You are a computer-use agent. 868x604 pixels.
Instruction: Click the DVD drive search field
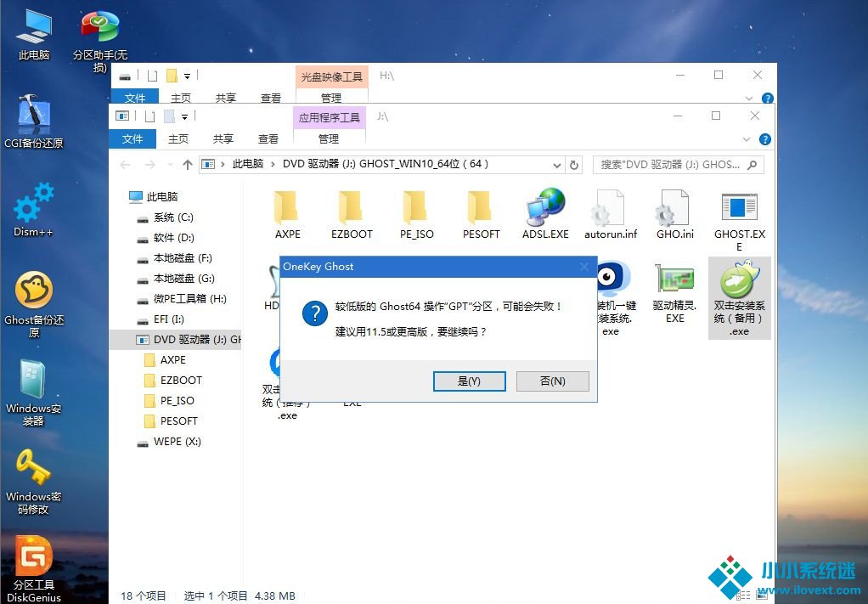678,165
